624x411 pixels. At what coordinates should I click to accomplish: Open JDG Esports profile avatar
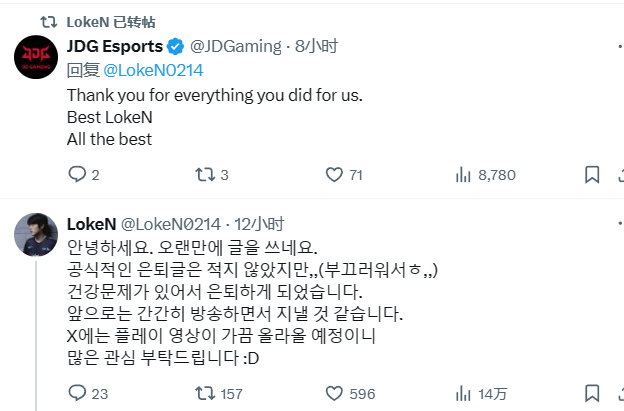(x=35, y=57)
